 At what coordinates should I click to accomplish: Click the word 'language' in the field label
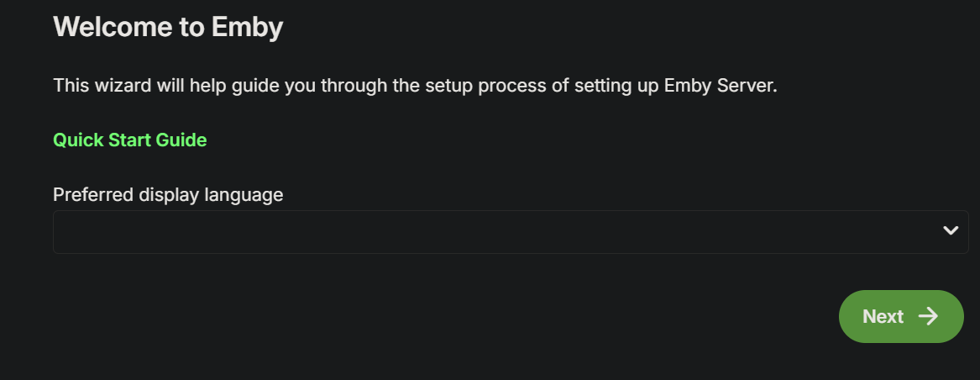point(244,195)
